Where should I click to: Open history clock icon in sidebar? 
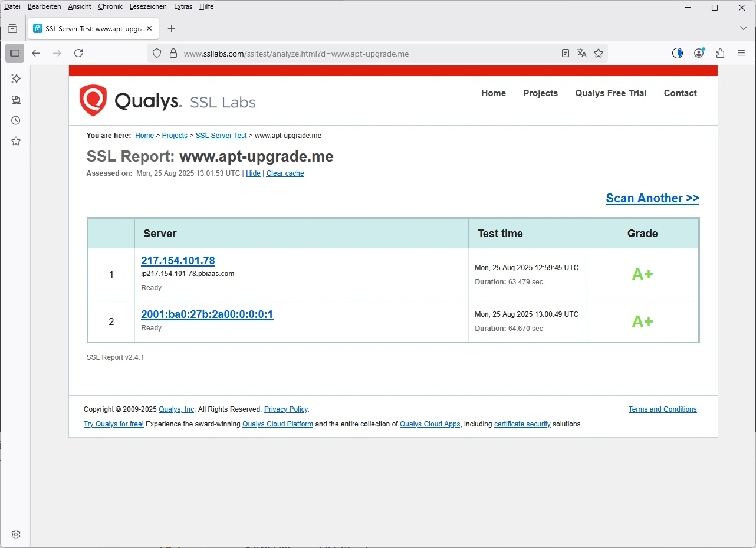(x=16, y=120)
